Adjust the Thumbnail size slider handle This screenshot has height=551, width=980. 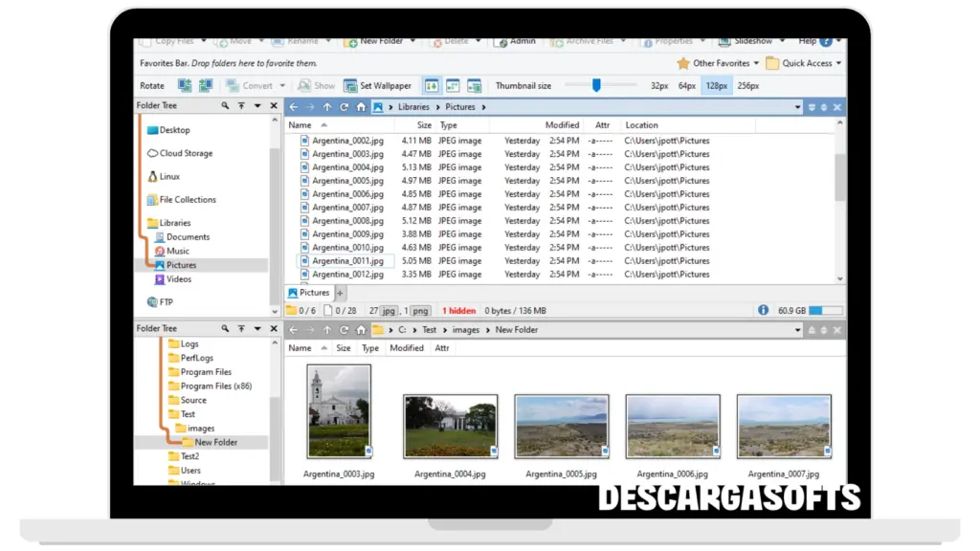coord(596,85)
